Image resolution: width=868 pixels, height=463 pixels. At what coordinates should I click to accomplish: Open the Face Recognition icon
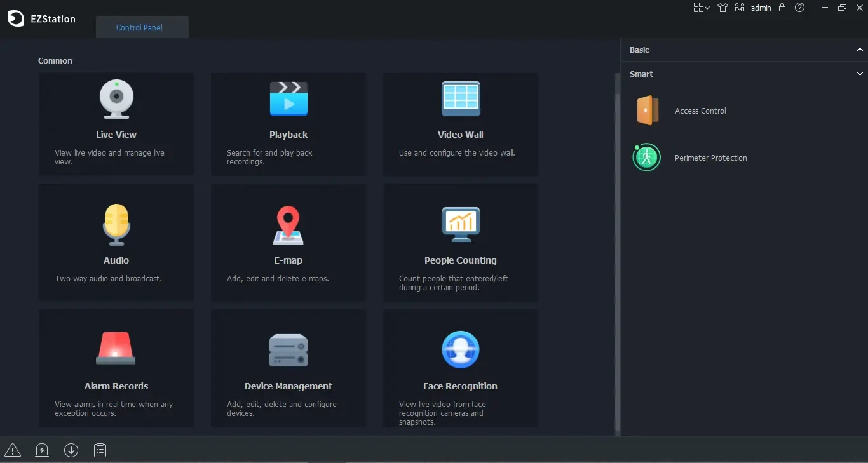pyautogui.click(x=461, y=349)
